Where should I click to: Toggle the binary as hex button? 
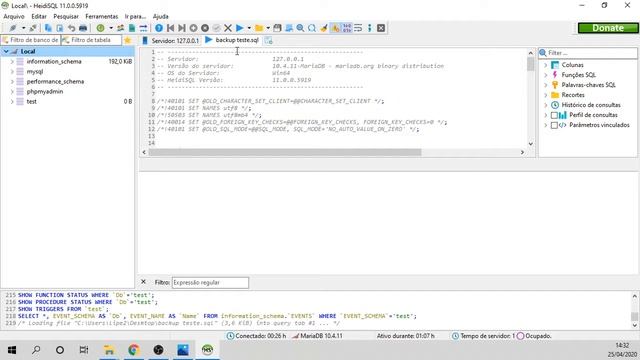[347, 28]
